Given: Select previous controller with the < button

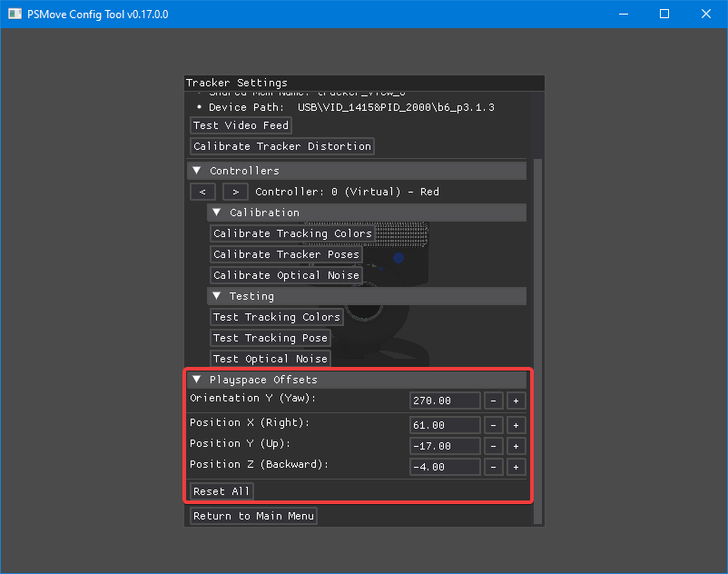Looking at the screenshot, I should [202, 192].
